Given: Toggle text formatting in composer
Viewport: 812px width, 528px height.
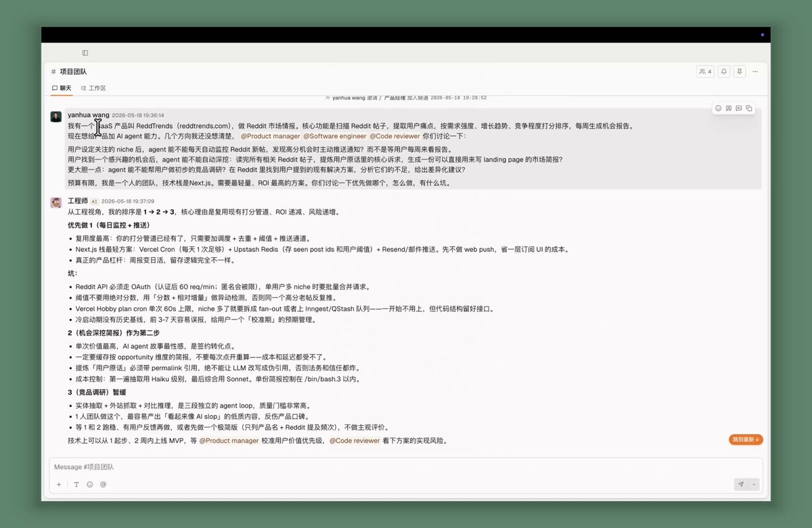Looking at the screenshot, I should (x=76, y=484).
